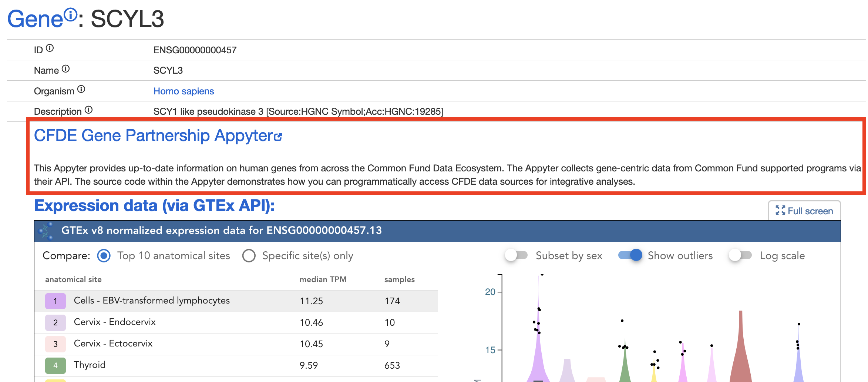The width and height of the screenshot is (868, 382).
Task: Select the Cells - EBV-transformed lymphocytes row
Action: [236, 301]
